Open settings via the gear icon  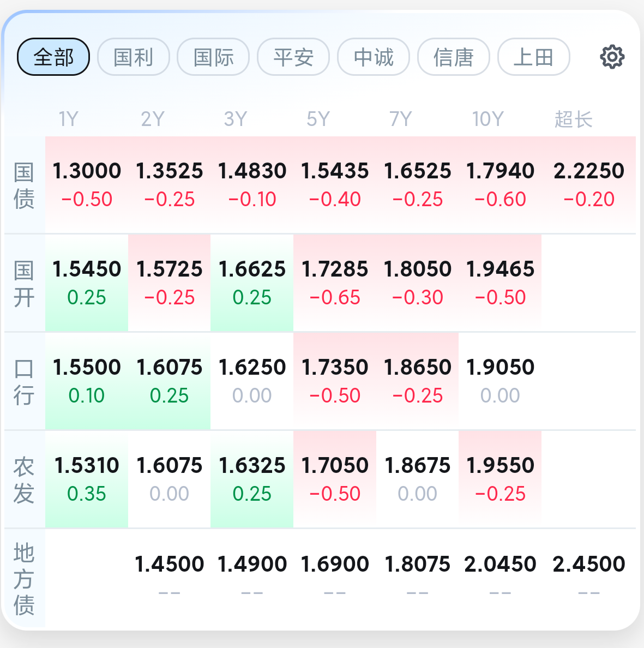click(x=612, y=57)
